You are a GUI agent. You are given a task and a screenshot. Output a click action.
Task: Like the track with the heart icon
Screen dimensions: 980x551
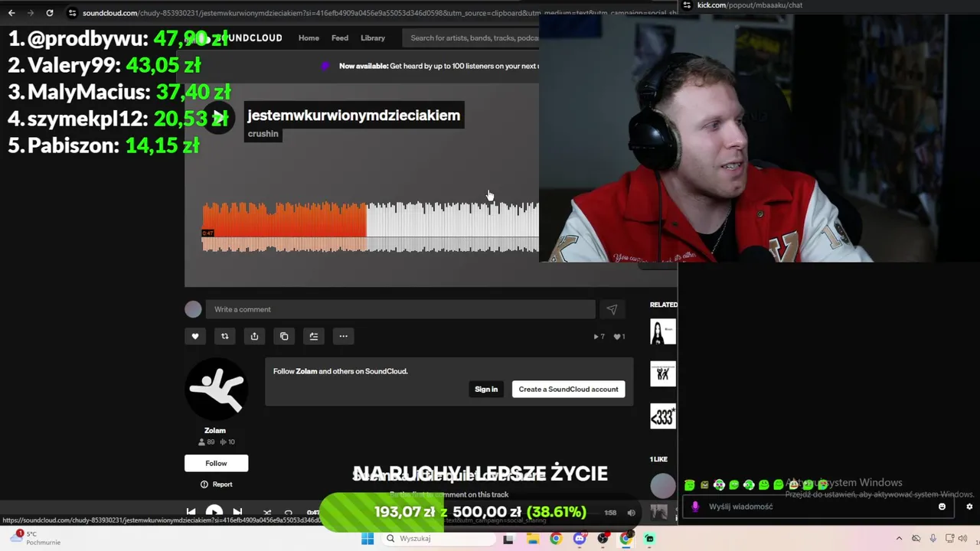pos(195,336)
